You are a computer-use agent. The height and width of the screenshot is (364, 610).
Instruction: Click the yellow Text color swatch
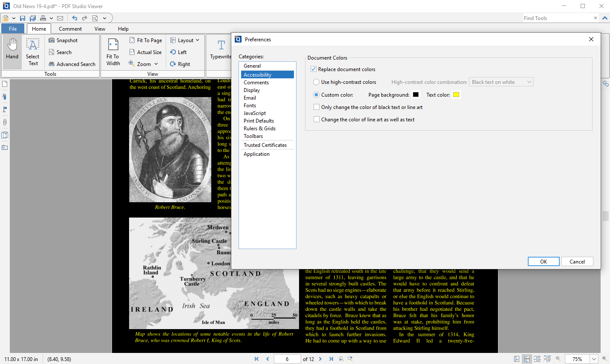click(456, 95)
